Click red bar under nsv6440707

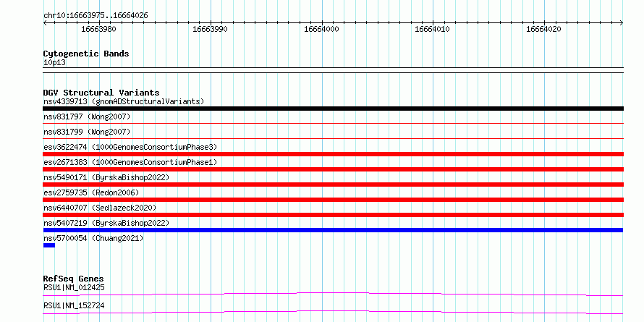pyautogui.click(x=333, y=215)
